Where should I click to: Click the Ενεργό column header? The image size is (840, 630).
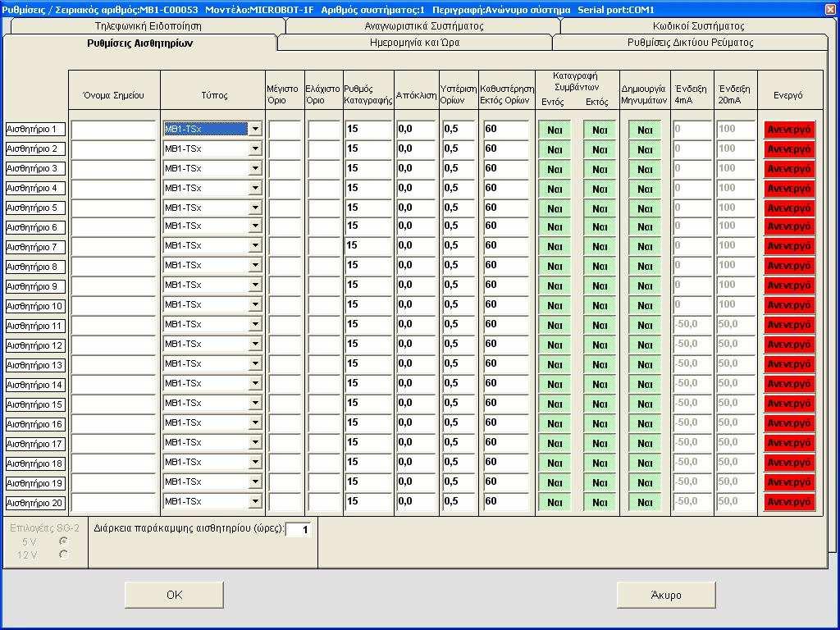(788, 95)
